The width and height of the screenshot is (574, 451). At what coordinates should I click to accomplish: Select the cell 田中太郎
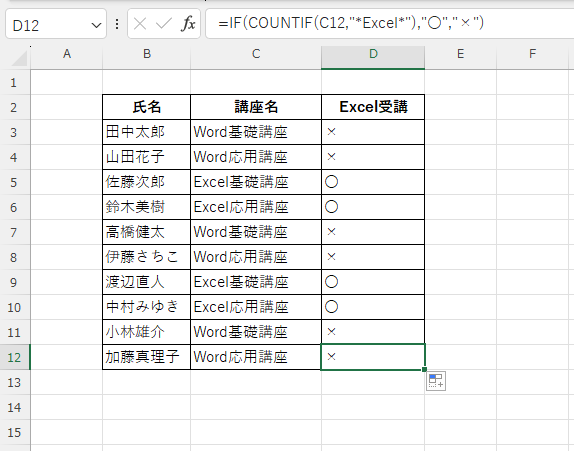pyautogui.click(x=146, y=132)
